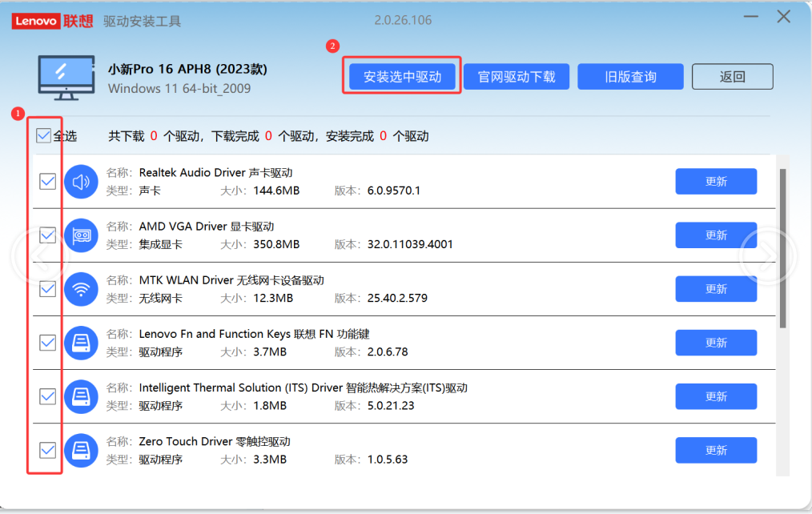Click the MTK WLAN wifi icon
The image size is (812, 514).
click(81, 289)
